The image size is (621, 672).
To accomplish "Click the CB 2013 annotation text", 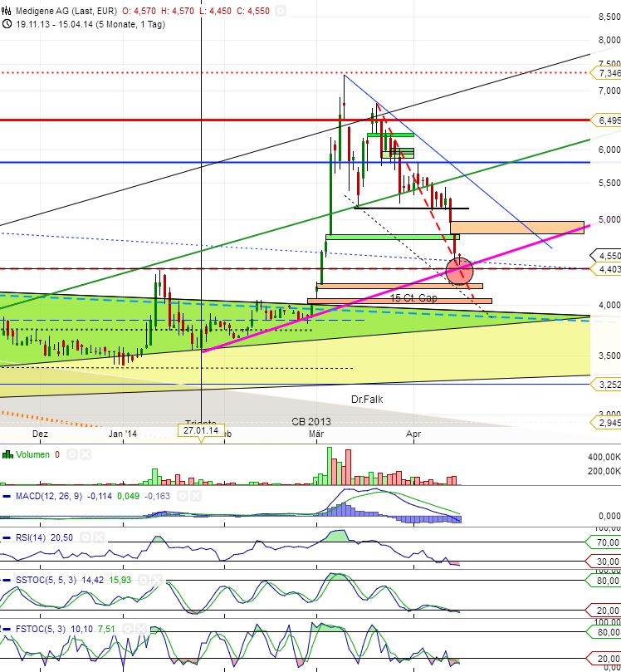I will coord(311,422).
